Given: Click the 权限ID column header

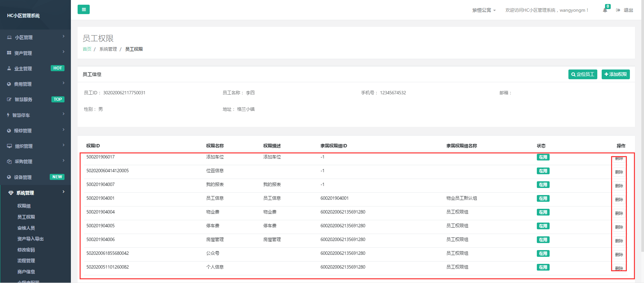Looking at the screenshot, I should (93, 146).
